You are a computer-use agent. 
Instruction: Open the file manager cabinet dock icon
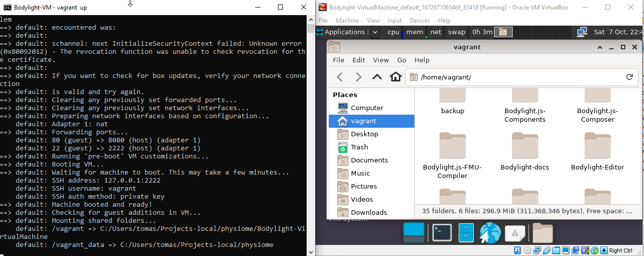(466, 233)
